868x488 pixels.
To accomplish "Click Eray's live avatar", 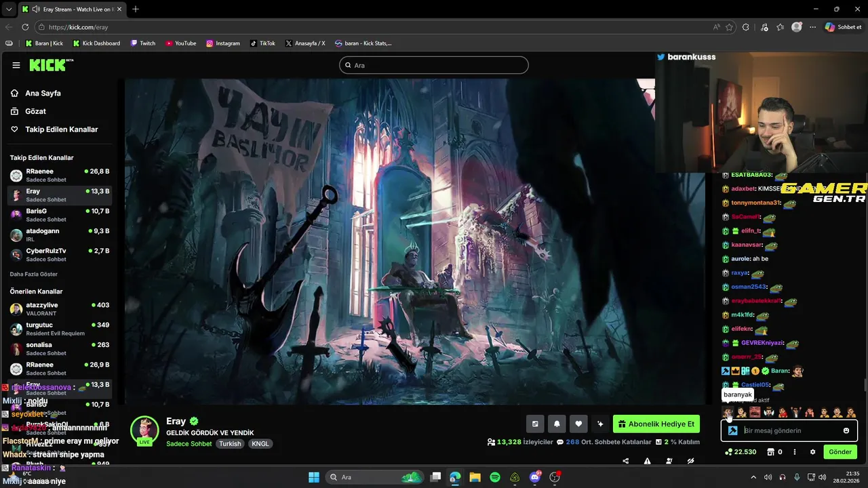I will click(x=144, y=431).
